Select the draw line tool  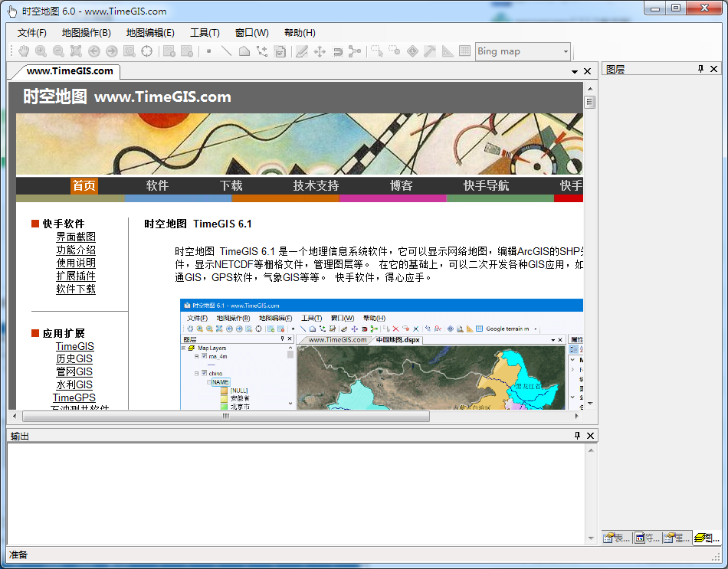pyautogui.click(x=227, y=51)
